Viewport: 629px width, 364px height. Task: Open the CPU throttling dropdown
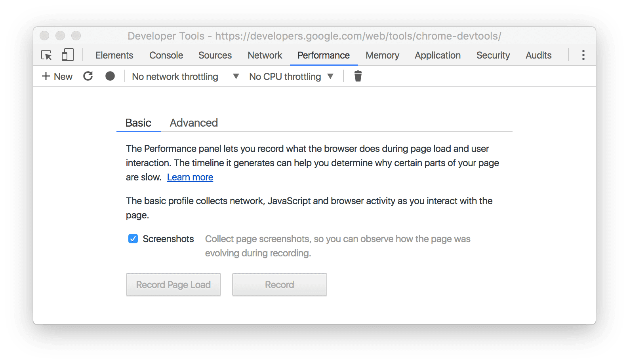pos(331,76)
